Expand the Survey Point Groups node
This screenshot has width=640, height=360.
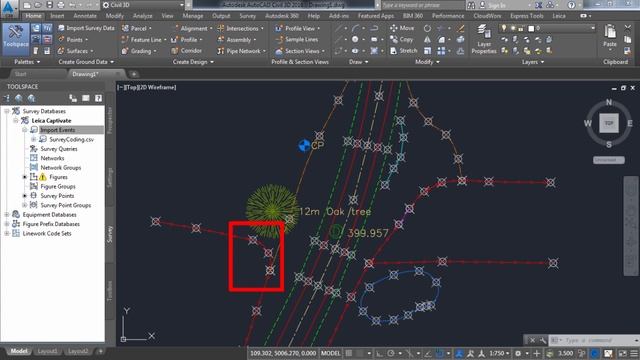click(x=25, y=205)
